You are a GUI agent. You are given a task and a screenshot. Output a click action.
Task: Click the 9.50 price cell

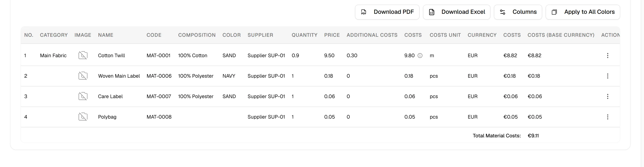pos(329,56)
